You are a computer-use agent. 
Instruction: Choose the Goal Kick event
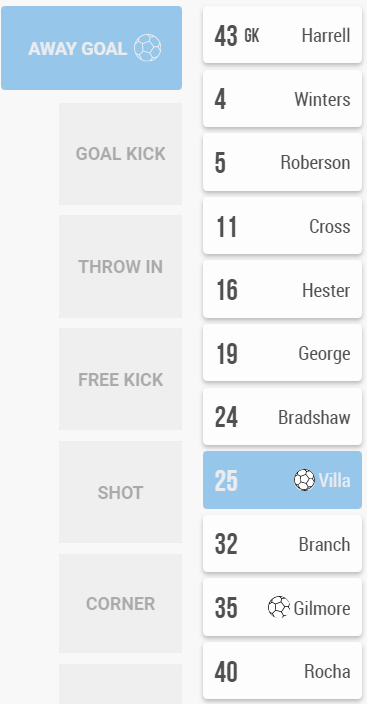[x=120, y=154]
